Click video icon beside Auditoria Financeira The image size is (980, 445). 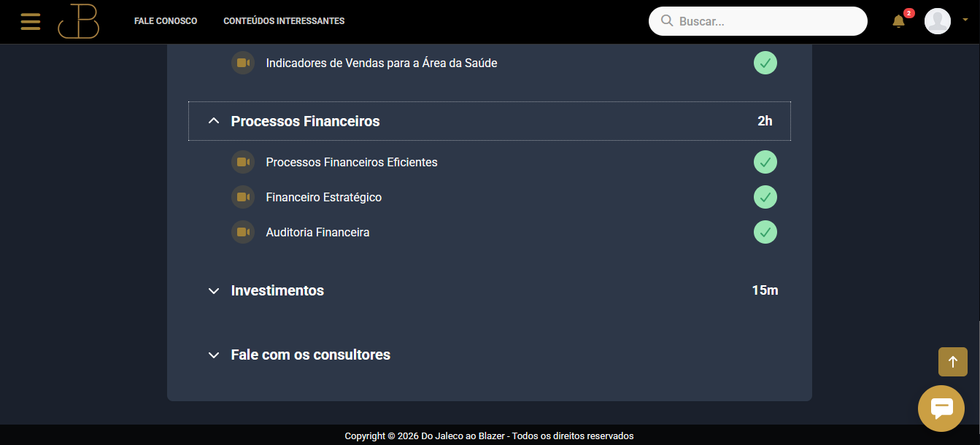pyautogui.click(x=243, y=232)
